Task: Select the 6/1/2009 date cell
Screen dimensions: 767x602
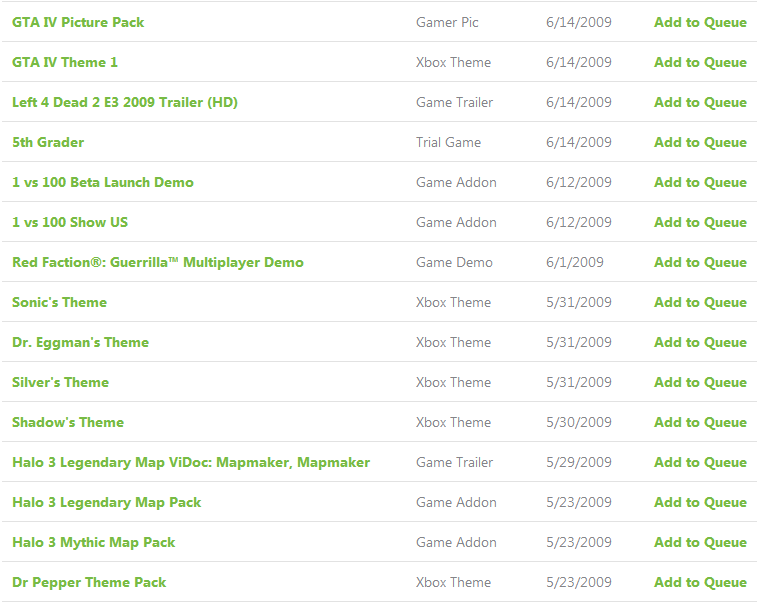Action: (x=575, y=263)
